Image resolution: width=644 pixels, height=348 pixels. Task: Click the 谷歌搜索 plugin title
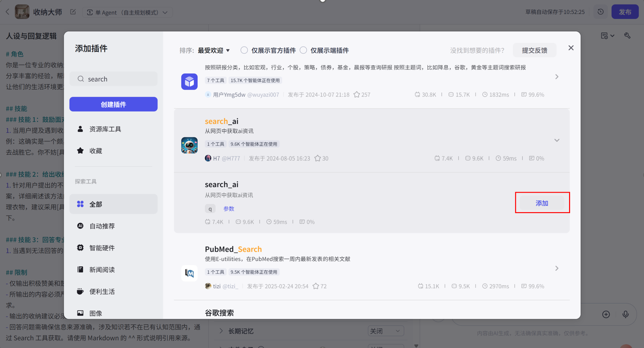pos(219,313)
